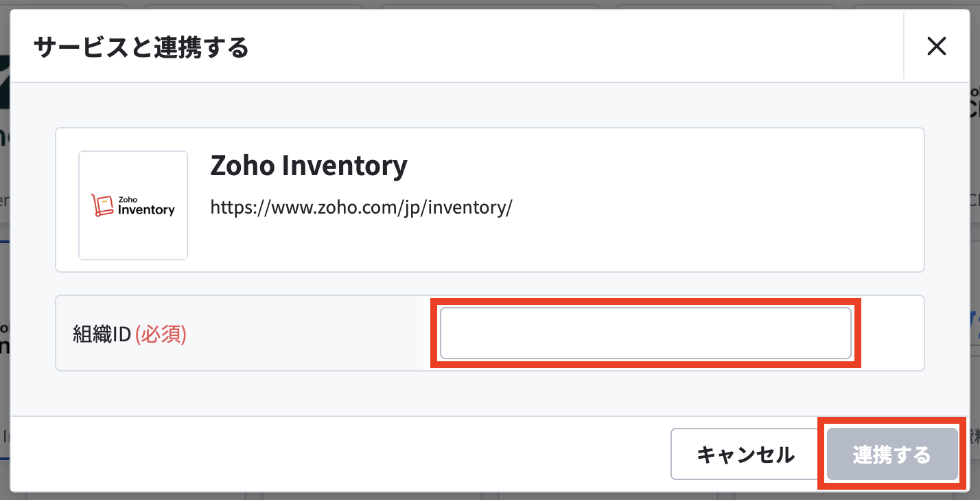Click the dimmed page strip above the dialog
This screenshot has height=500, width=980.
(490, 4)
